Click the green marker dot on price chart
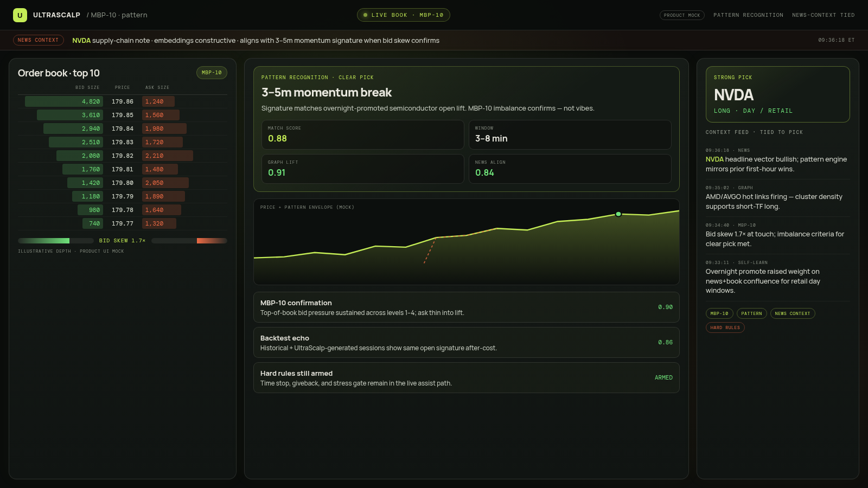The width and height of the screenshot is (868, 488). (x=618, y=214)
